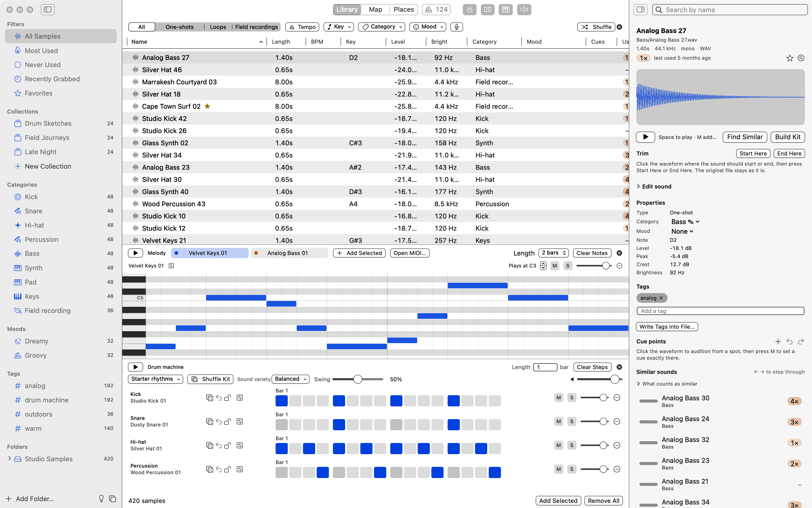Click the Find Similar button

coord(745,137)
